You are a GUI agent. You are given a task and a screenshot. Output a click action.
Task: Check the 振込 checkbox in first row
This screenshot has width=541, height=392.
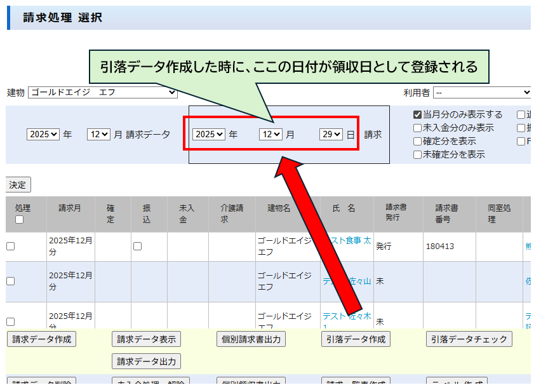137,247
